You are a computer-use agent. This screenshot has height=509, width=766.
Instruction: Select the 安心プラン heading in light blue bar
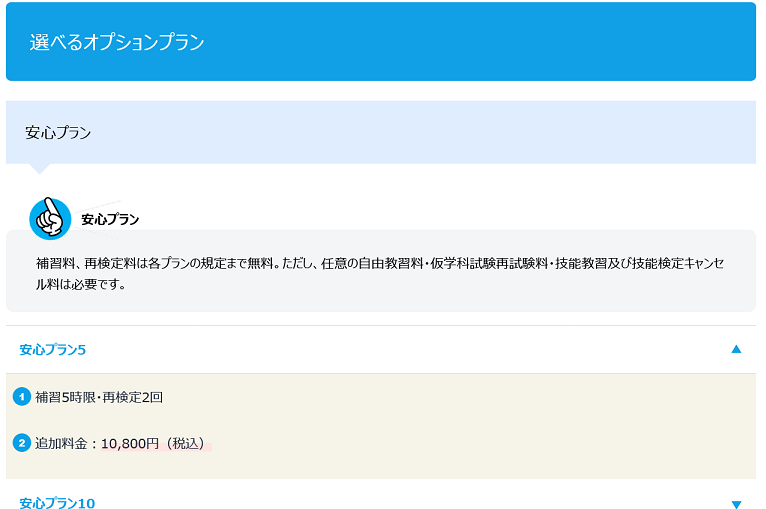click(58, 132)
